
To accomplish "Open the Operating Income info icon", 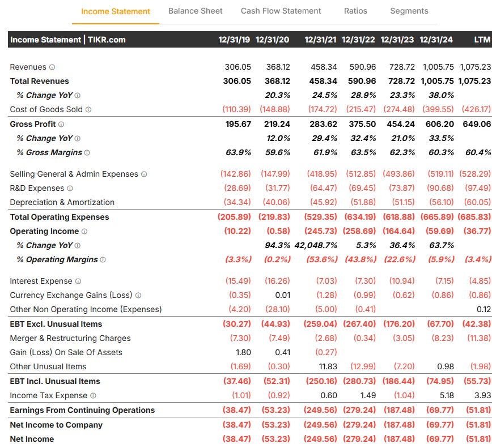I will 84,232.
